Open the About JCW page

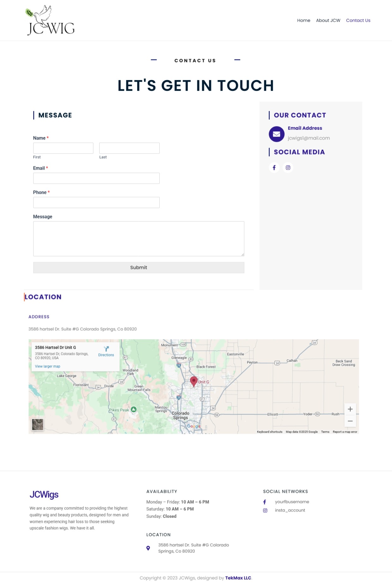pos(328,21)
